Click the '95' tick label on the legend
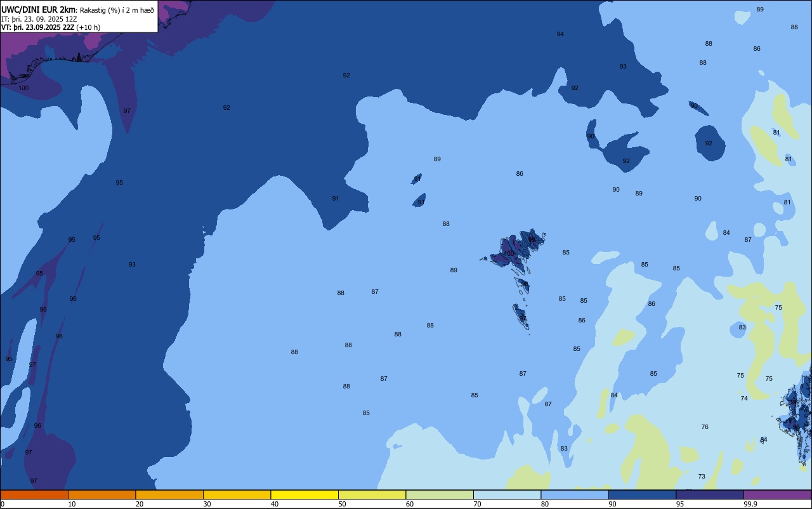812x509 pixels. pyautogui.click(x=681, y=504)
